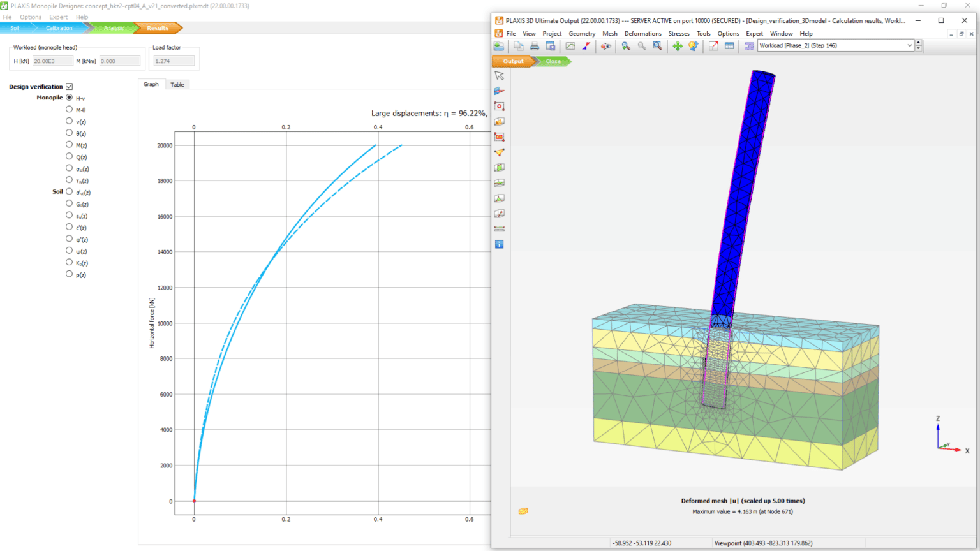This screenshot has height=551, width=980.
Task: Click the print icon in Output toolbar
Action: click(535, 46)
